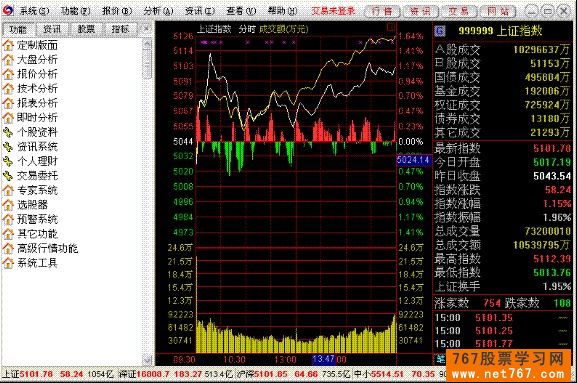This screenshot has width=577, height=383.
Task: Click the key icon next to 交易委托
Action: (8, 176)
